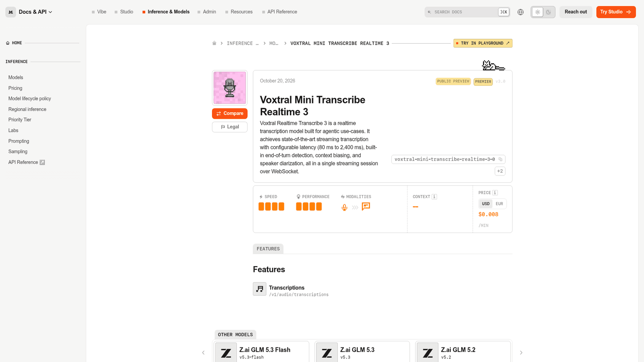Open Models in the sidebar
The width and height of the screenshot is (644, 362).
[16, 77]
